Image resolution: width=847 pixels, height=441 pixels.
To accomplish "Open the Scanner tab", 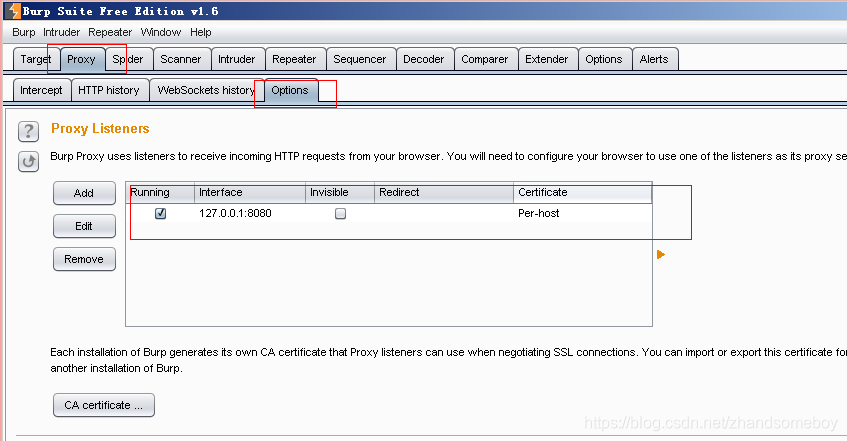I will click(181, 59).
